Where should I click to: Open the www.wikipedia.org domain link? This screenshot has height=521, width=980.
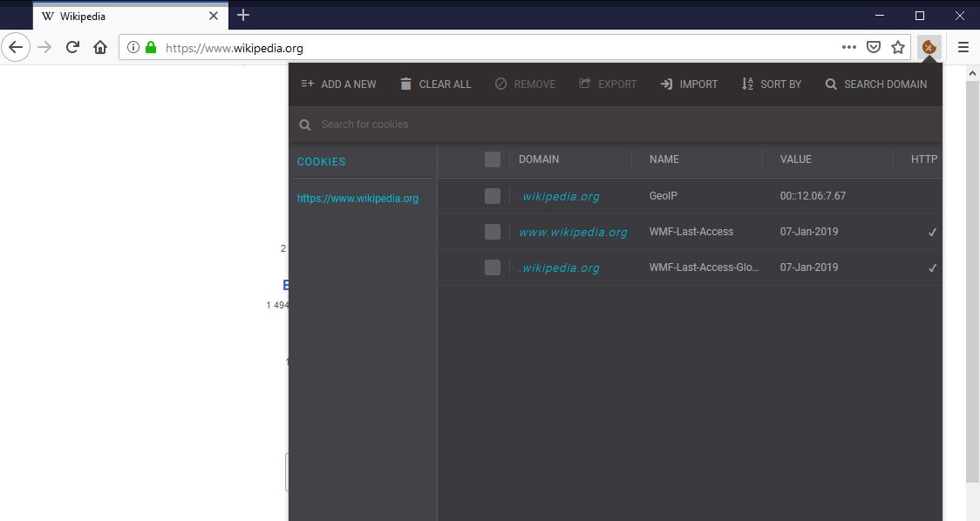573,232
